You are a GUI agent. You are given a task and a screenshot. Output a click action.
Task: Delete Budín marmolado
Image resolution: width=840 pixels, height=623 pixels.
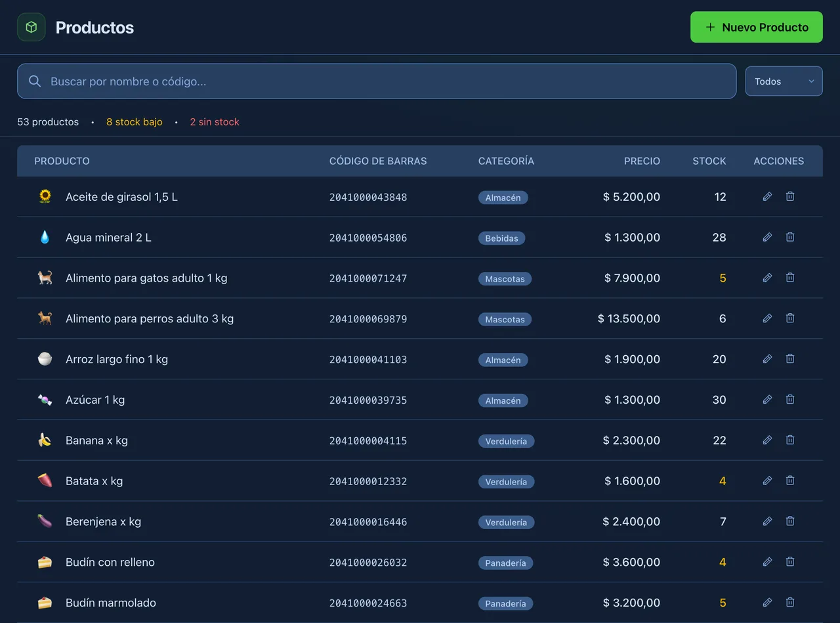coord(790,602)
